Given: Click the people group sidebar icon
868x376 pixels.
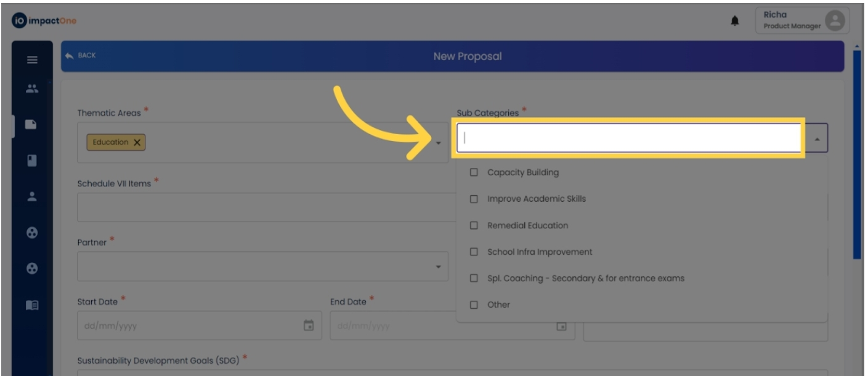Looking at the screenshot, I should coord(32,89).
